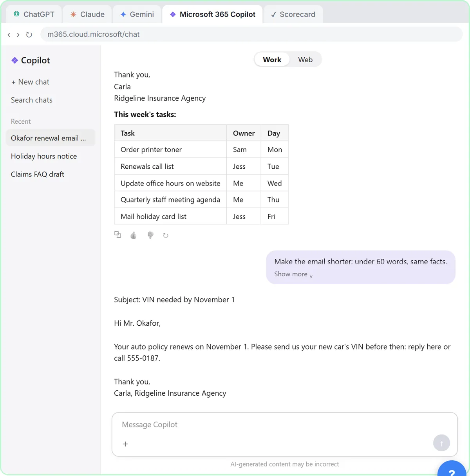The image size is (470, 476).
Task: Open the Scorecard tab
Action: tap(293, 14)
